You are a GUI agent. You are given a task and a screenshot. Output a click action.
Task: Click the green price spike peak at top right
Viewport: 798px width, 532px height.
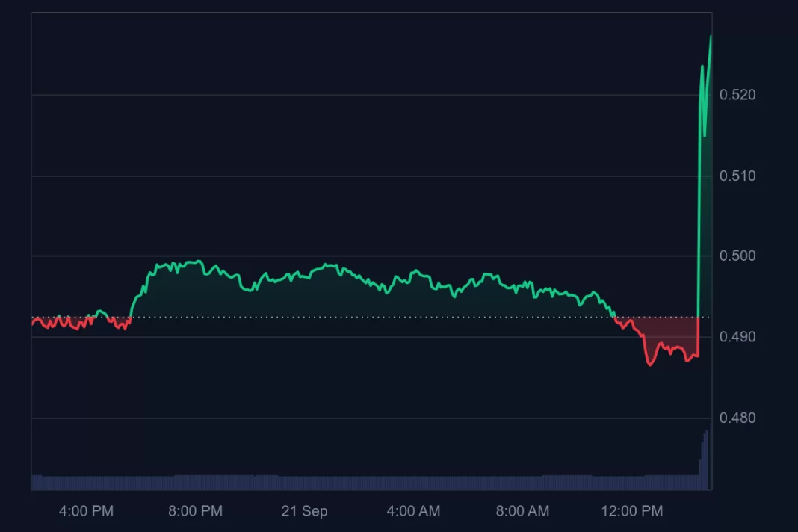click(x=711, y=37)
